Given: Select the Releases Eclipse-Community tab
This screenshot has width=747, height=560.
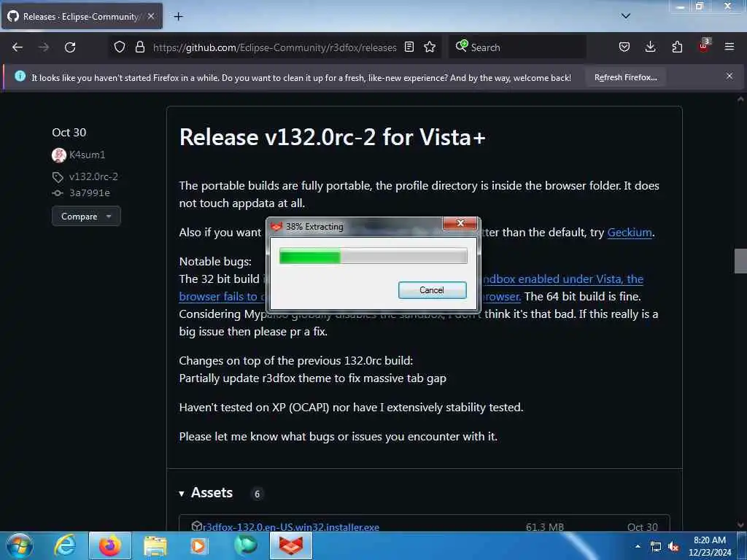Looking at the screenshot, I should coord(82,16).
